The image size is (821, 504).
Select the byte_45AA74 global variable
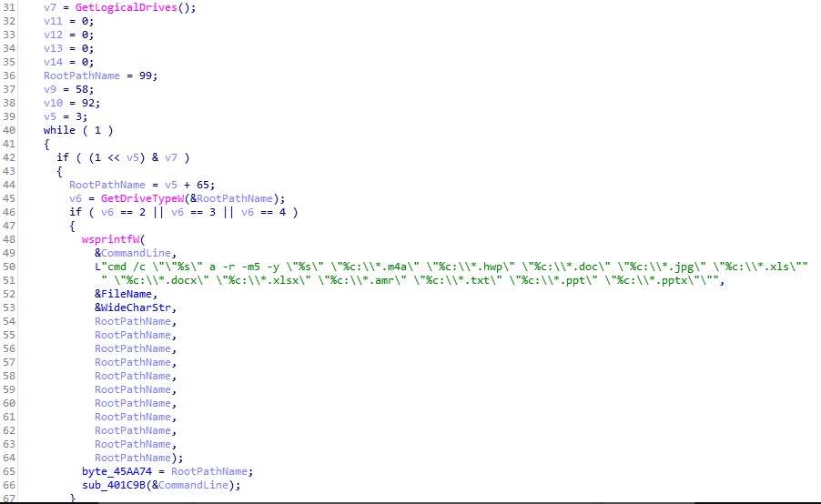(x=117, y=471)
